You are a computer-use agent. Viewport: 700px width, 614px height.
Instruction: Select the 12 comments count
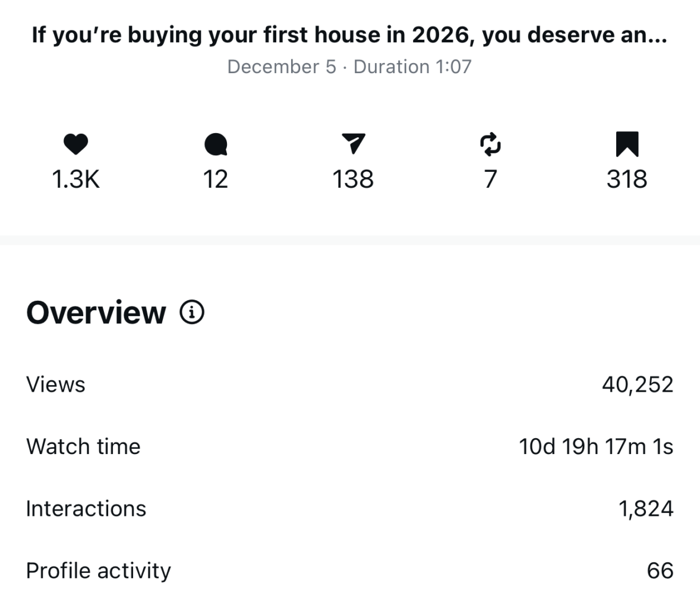[x=215, y=179]
